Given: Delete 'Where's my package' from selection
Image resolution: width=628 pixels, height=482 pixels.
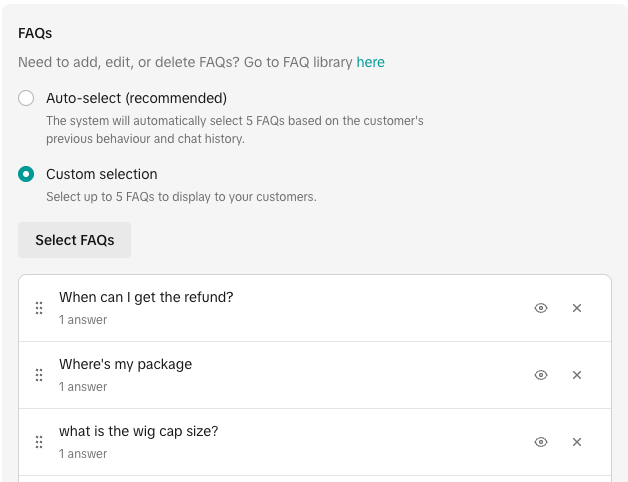Looking at the screenshot, I should 577,375.
